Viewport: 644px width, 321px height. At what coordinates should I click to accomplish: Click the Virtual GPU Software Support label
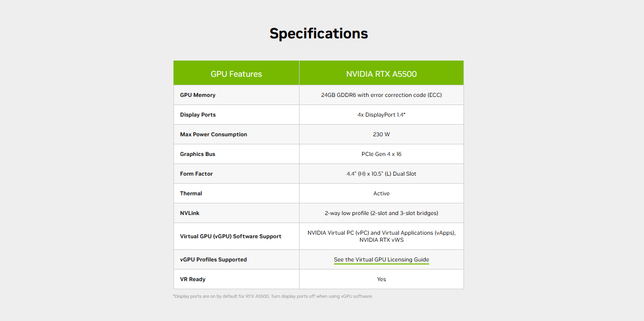pyautogui.click(x=230, y=236)
